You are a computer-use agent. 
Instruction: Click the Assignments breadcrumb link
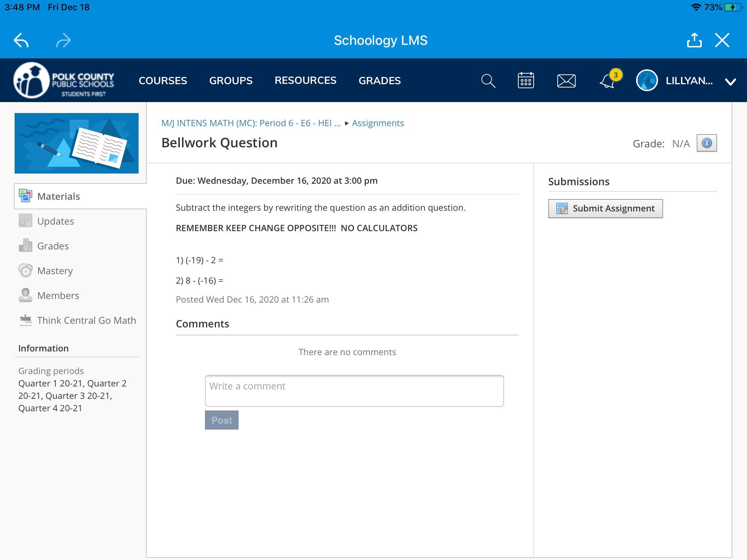378,123
